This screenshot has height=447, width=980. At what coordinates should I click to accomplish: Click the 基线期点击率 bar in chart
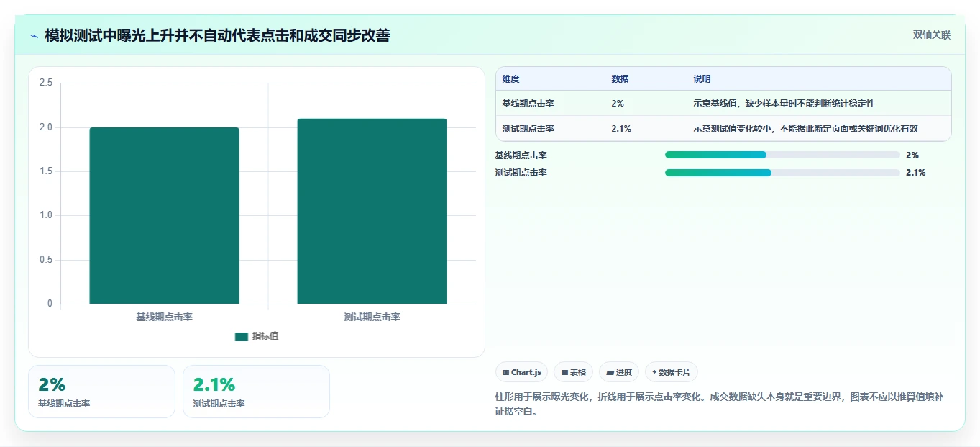click(164, 215)
